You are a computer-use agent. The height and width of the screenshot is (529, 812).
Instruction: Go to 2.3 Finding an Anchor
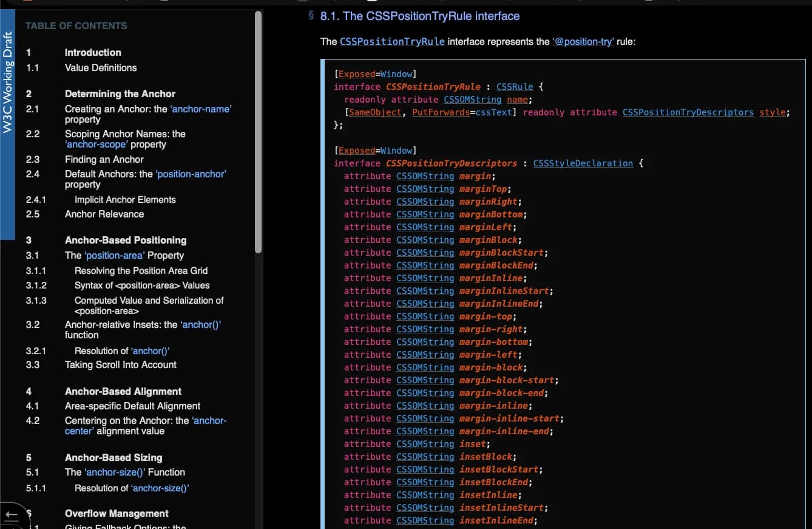104,159
